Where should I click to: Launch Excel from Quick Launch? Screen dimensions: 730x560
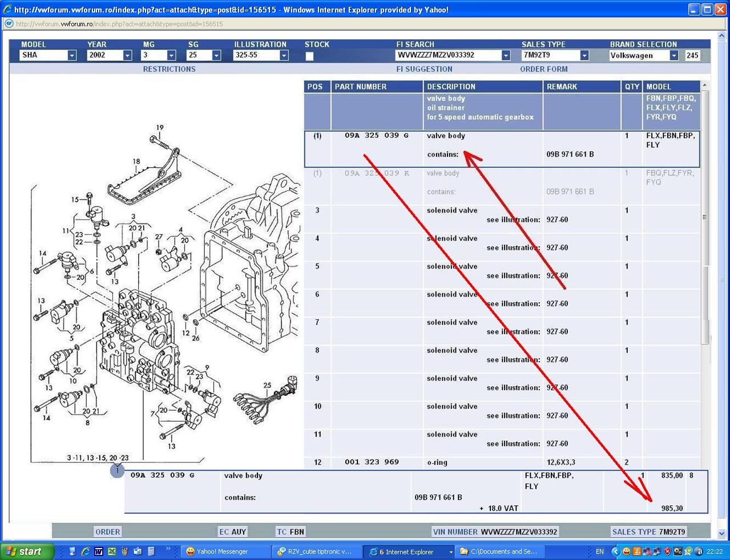[112, 551]
